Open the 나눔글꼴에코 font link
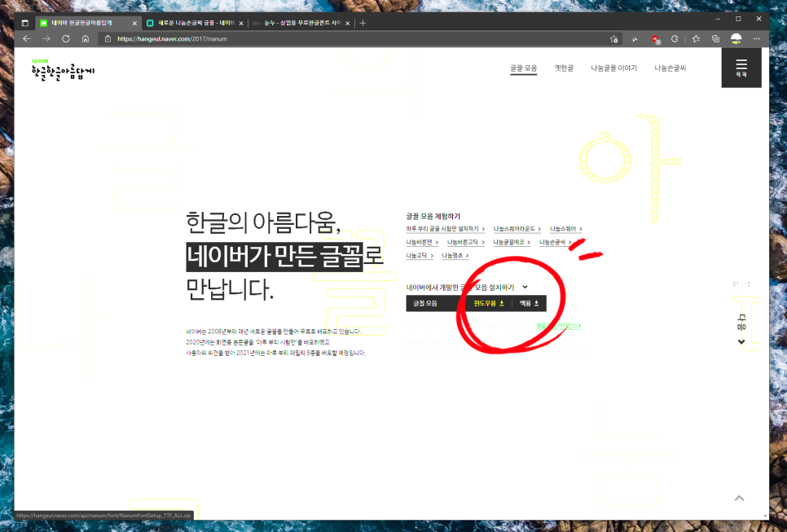Screen dimensions: 787x532 (x=512, y=243)
